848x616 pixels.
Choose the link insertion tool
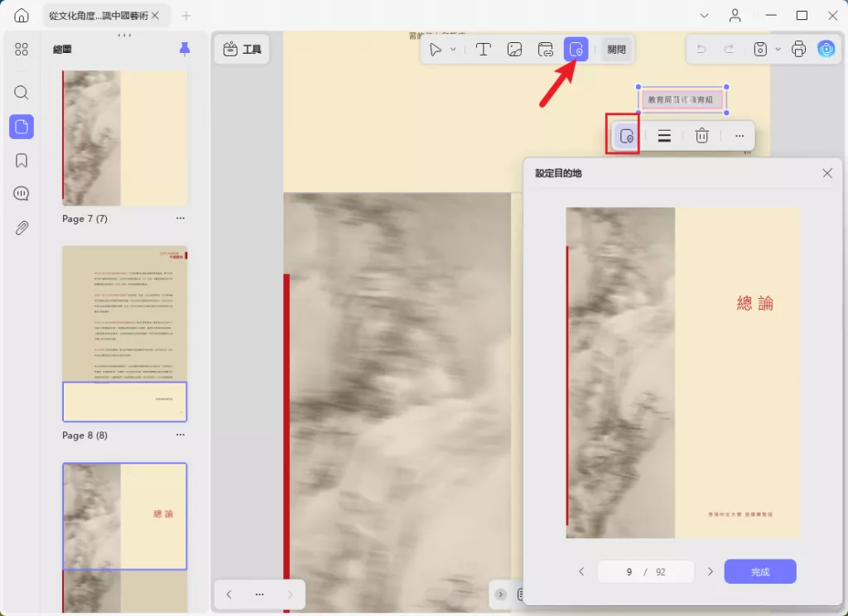tap(545, 49)
